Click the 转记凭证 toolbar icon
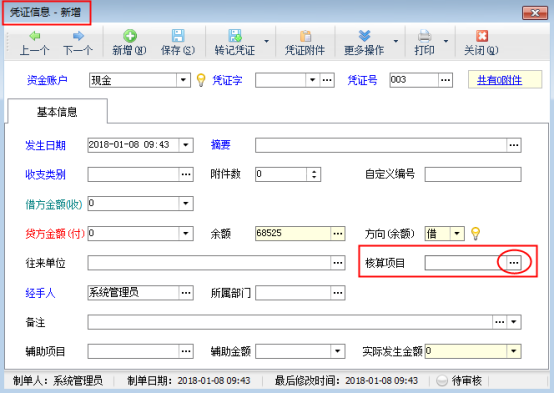Viewport: 554px width, 393px height. [x=235, y=36]
